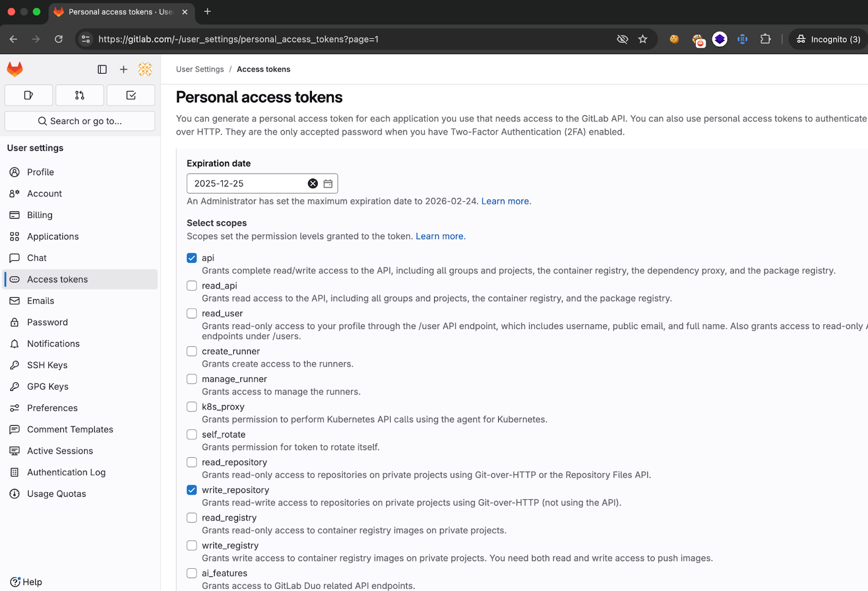Open a new browser tab
Screen dimensions: 868x591
pos(207,11)
